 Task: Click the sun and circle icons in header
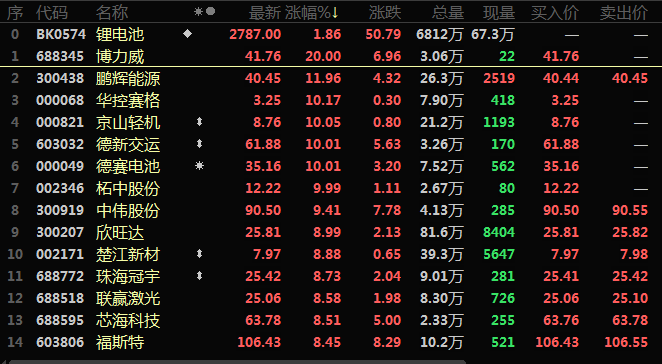click(x=204, y=12)
